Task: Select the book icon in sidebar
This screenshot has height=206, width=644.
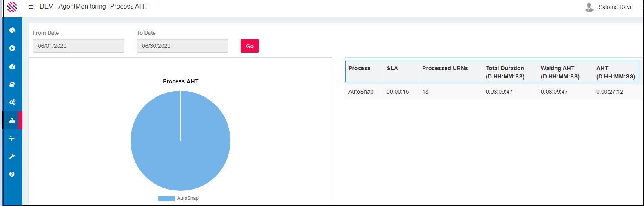Action: pos(12,84)
